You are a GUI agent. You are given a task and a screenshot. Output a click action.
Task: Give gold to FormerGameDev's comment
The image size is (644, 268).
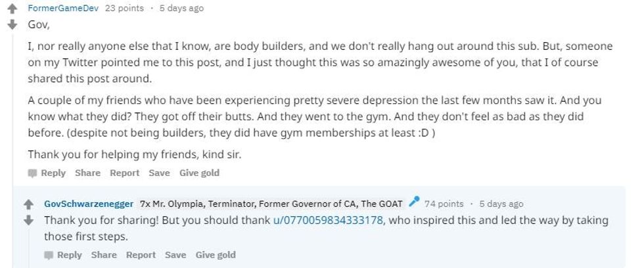click(199, 173)
